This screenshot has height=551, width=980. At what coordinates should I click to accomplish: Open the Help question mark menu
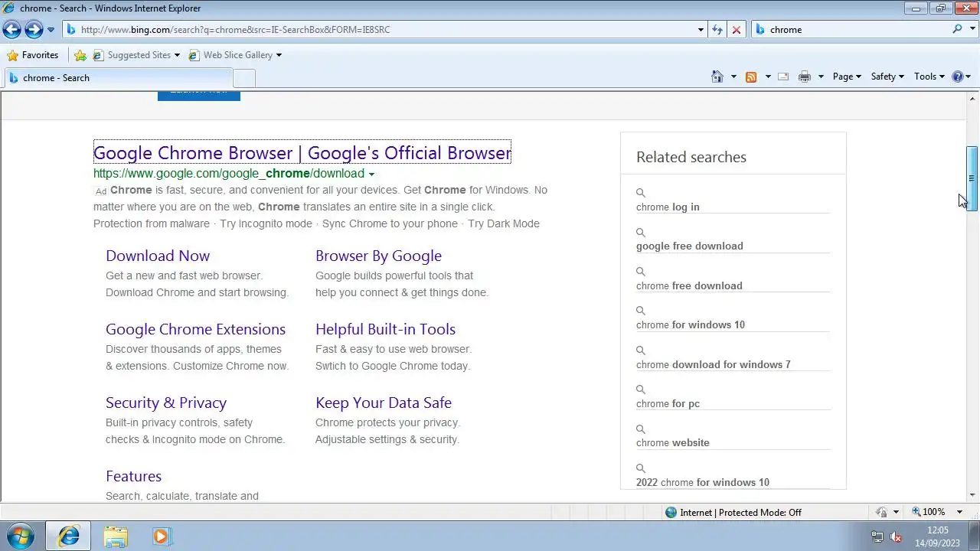(x=961, y=77)
